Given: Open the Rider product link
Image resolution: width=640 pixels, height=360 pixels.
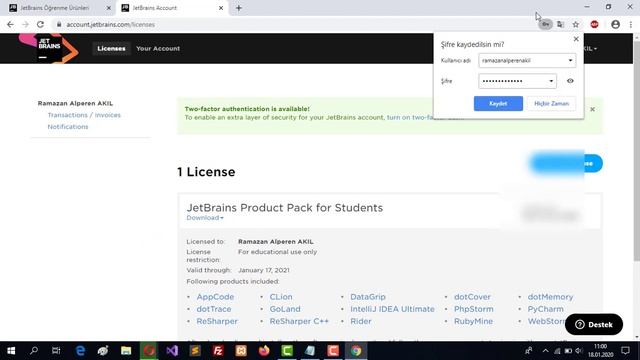Looking at the screenshot, I should click(361, 321).
